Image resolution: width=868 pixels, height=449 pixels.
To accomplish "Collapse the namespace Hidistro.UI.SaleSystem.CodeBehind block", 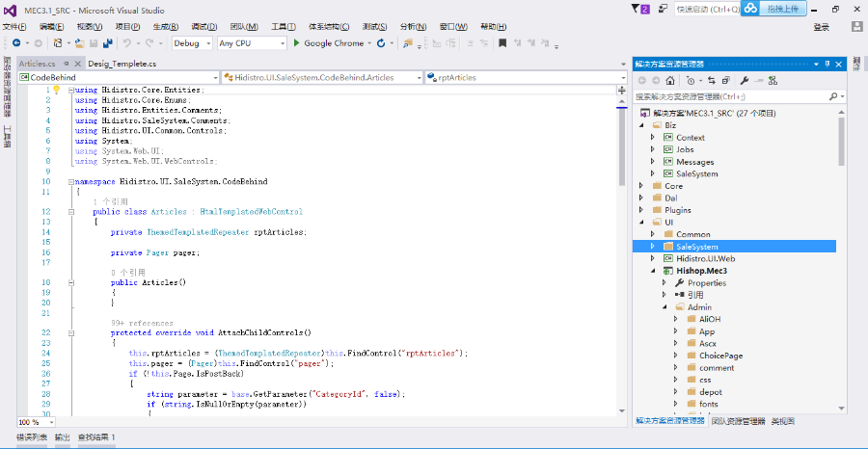I will click(70, 181).
